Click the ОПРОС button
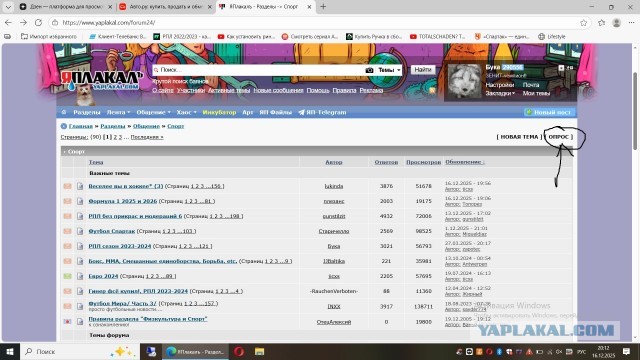This screenshot has height=360, width=640. (x=559, y=137)
